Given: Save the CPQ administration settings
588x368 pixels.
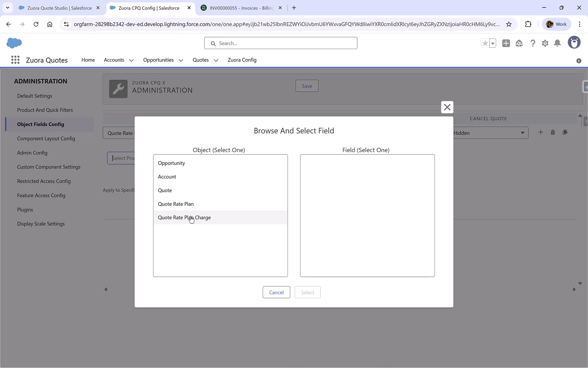Looking at the screenshot, I should pos(307,86).
